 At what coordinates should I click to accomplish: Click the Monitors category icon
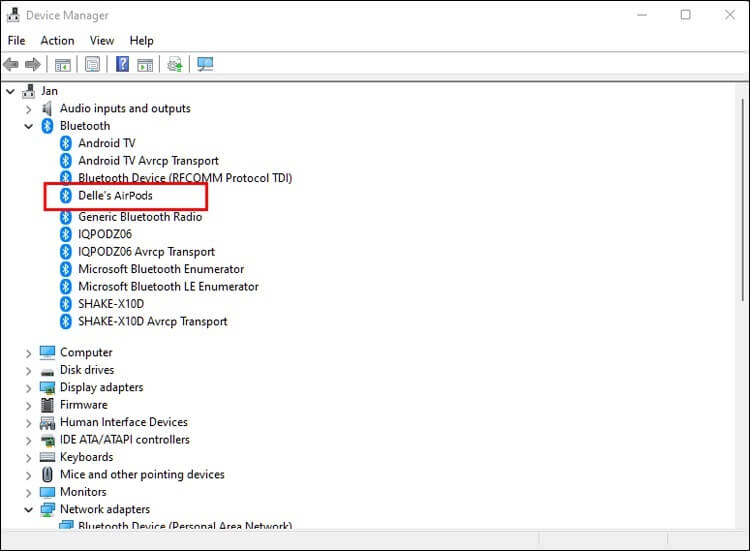click(47, 492)
